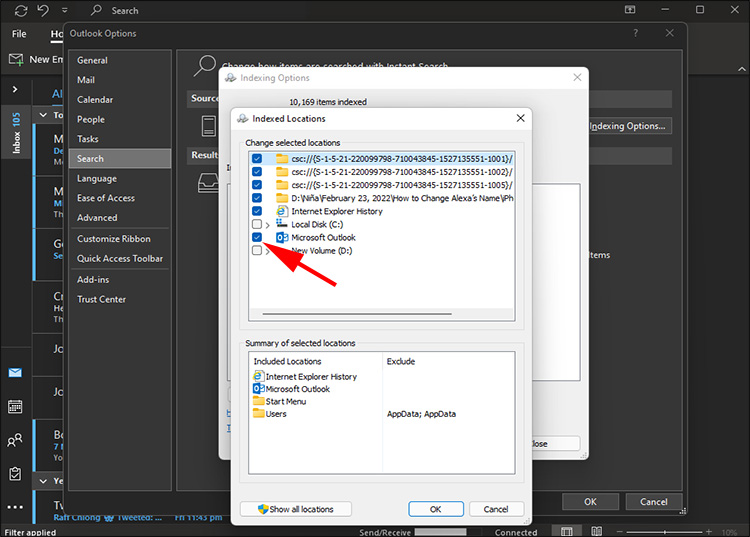Viewport: 750px width, 537px height.
Task: Click the zoom out minus icon
Action: [620, 532]
